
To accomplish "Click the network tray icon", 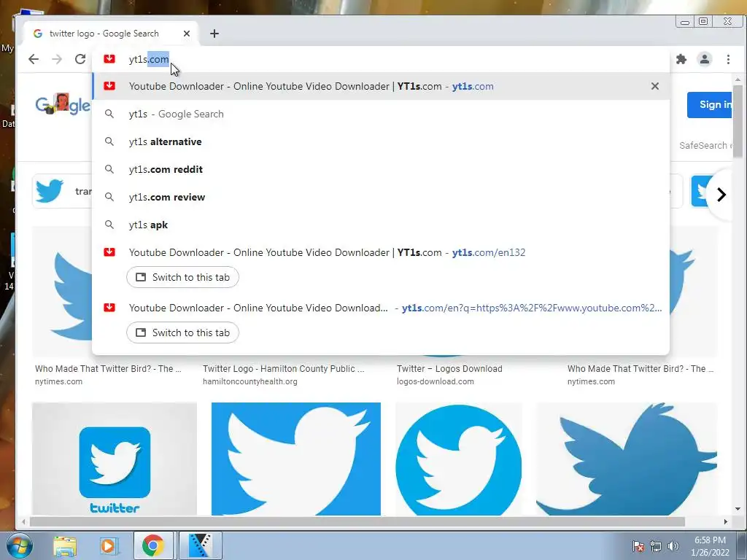I will pyautogui.click(x=656, y=546).
